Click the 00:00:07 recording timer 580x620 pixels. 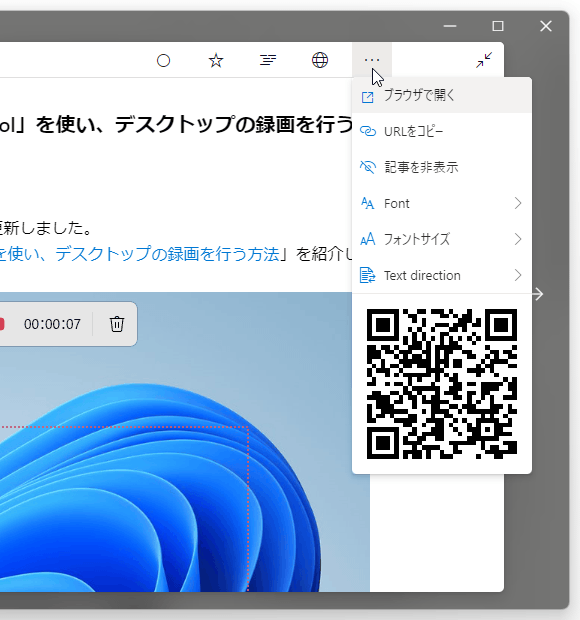[x=52, y=324]
